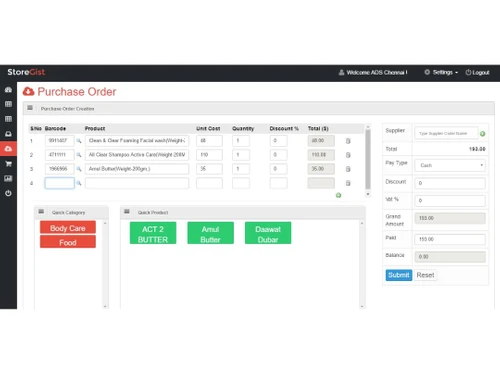Click down arrow of order table scrollbar
Viewport: 500px width, 375px height.
pyautogui.click(x=368, y=194)
